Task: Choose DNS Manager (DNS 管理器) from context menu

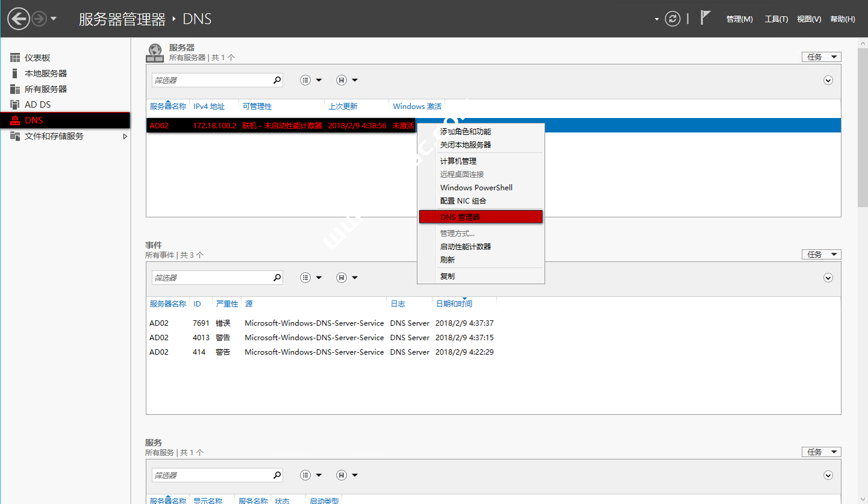Action: 481,217
